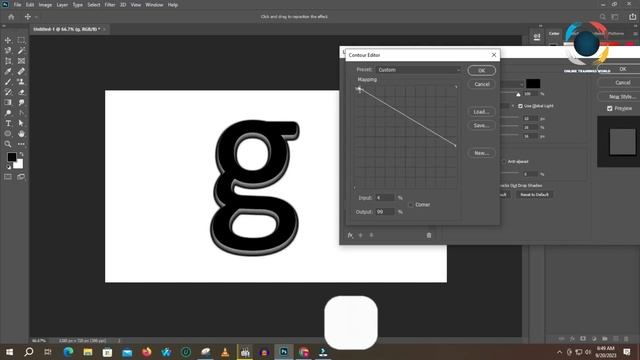Open the File menu
Image resolution: width=640 pixels, height=360 pixels.
tap(17, 5)
